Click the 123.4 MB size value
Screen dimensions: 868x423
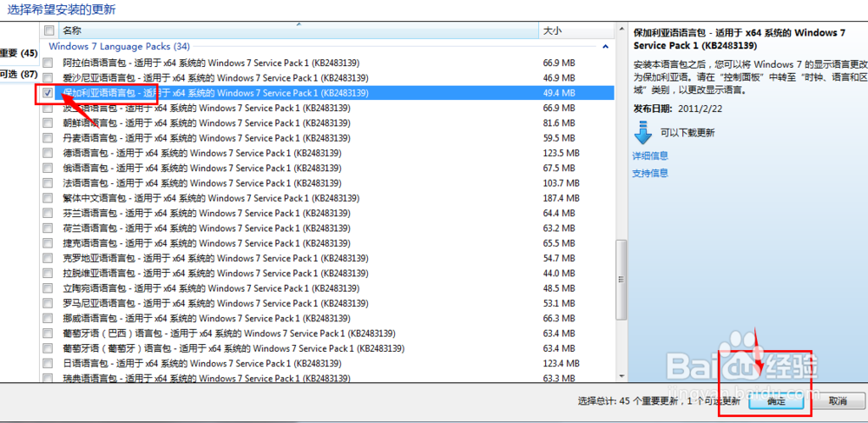point(562,364)
